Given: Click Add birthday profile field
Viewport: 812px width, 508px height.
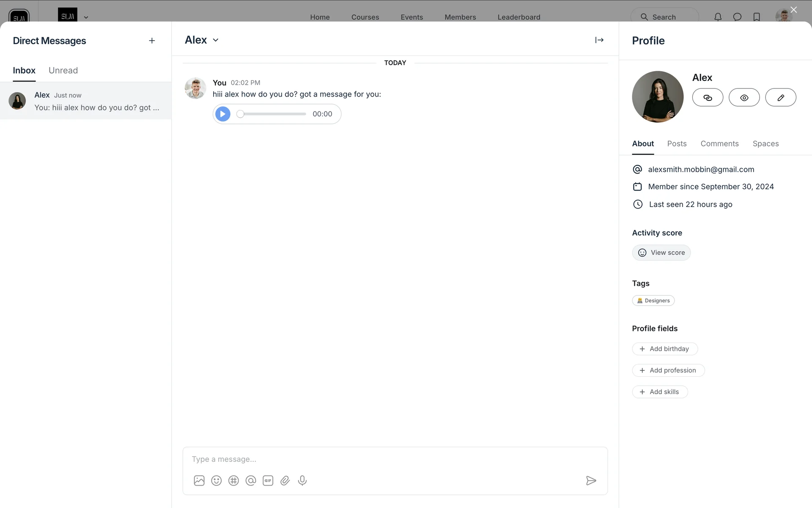Looking at the screenshot, I should 664,349.
